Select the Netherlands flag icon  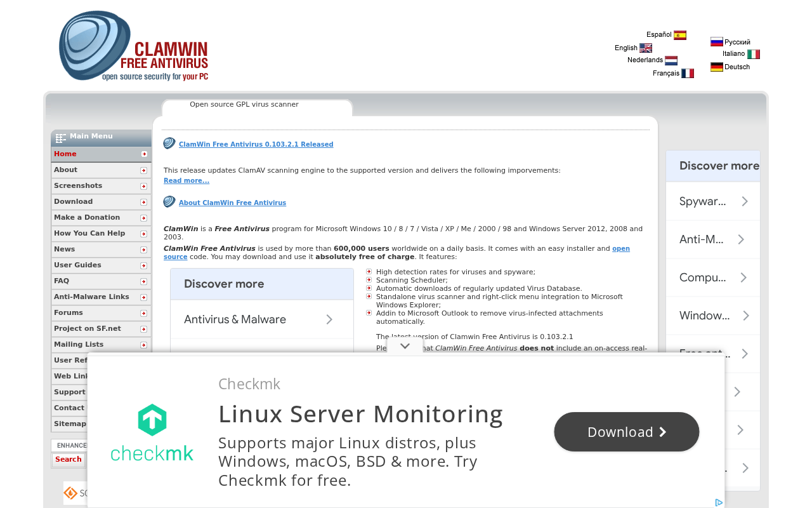(671, 60)
